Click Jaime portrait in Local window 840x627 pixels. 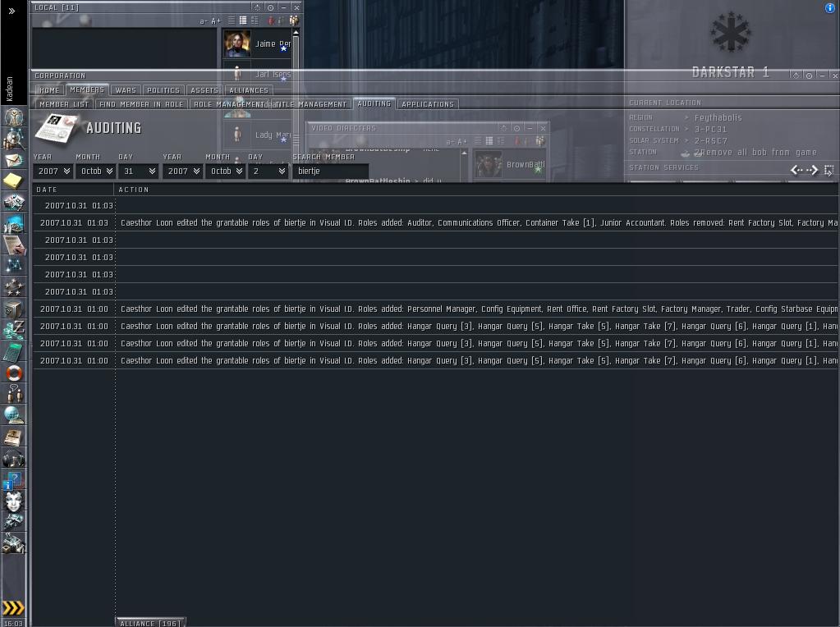pyautogui.click(x=236, y=43)
